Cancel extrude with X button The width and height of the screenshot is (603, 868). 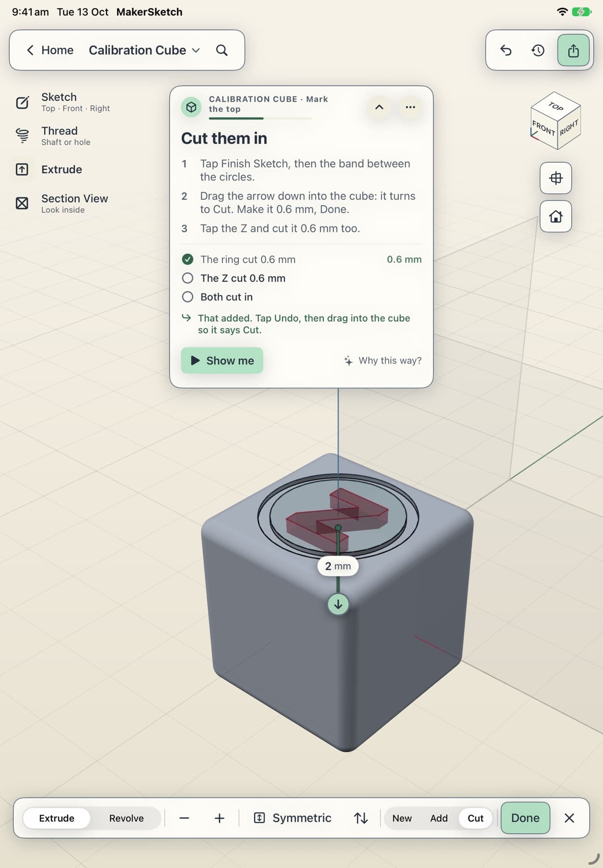tap(569, 818)
